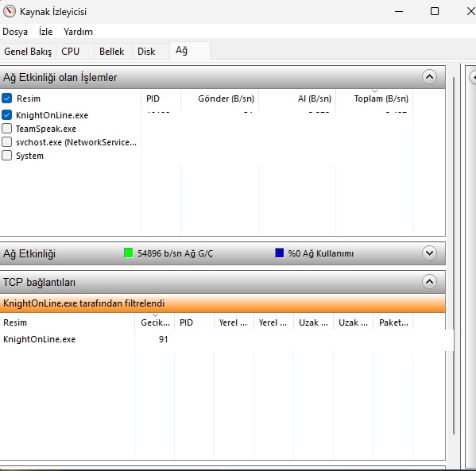Open the Dosya menu
476x471 pixels.
15,32
